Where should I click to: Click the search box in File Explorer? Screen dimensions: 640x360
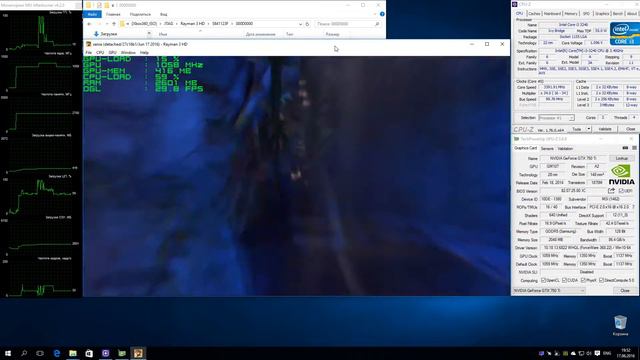pyautogui.click(x=348, y=24)
